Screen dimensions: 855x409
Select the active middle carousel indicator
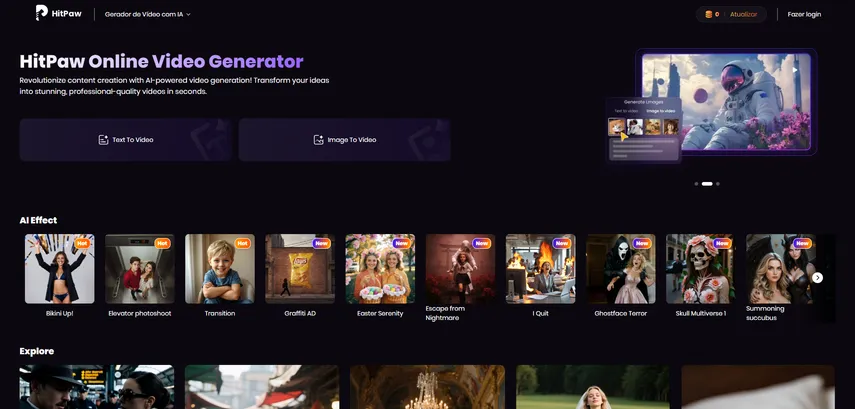(707, 184)
